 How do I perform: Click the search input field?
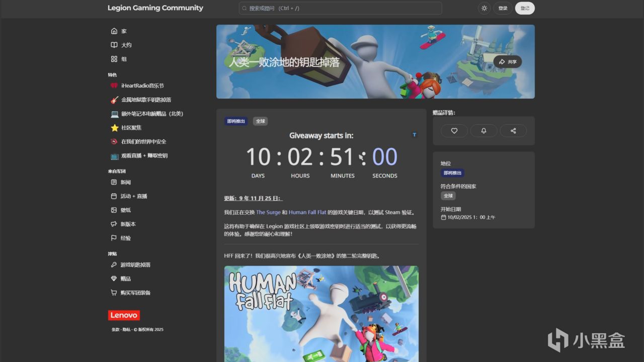340,8
